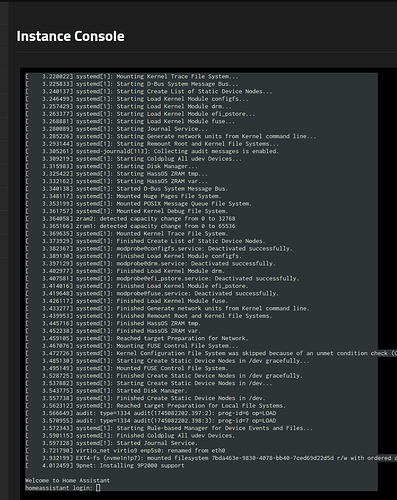Click the audit prog-id=7 op=LOAD line
This screenshot has height=500, width=397.
pyautogui.click(x=151, y=421)
